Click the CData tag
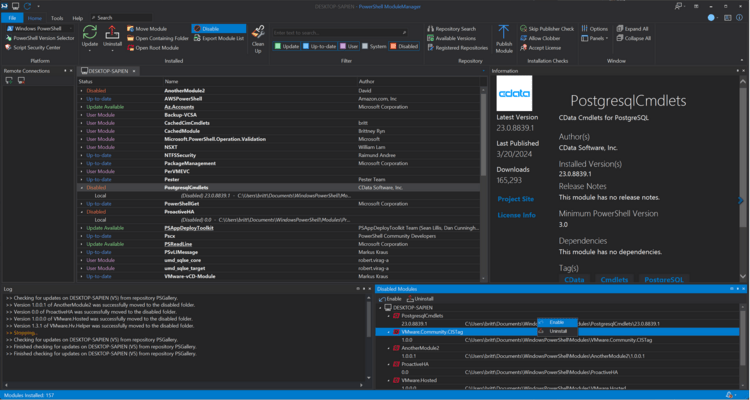Screen dimensions: 750x400 pos(574,280)
